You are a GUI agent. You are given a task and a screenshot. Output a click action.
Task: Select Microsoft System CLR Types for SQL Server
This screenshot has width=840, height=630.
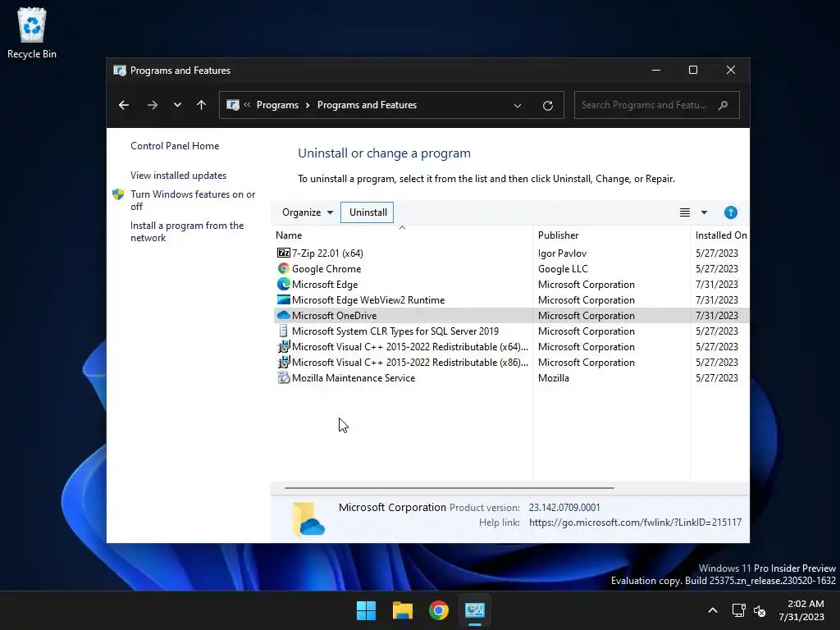[x=511, y=331]
